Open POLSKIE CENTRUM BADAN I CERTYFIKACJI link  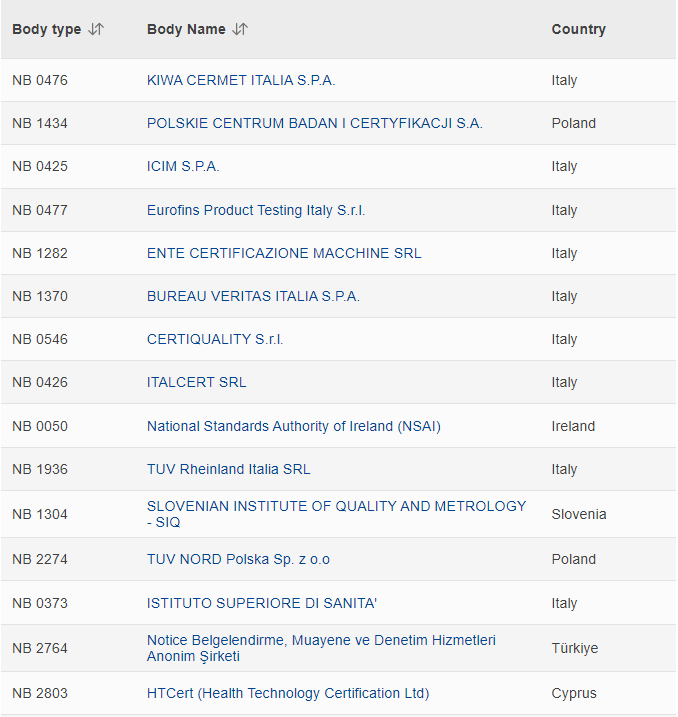tap(315, 123)
